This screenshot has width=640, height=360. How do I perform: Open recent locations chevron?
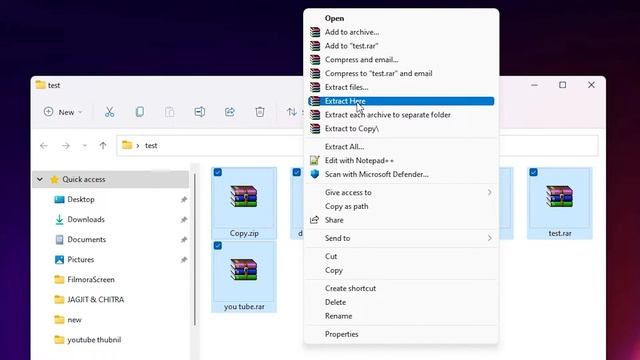[84, 146]
